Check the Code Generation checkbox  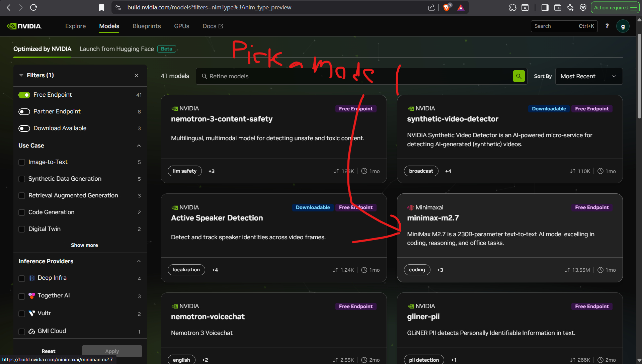click(22, 212)
